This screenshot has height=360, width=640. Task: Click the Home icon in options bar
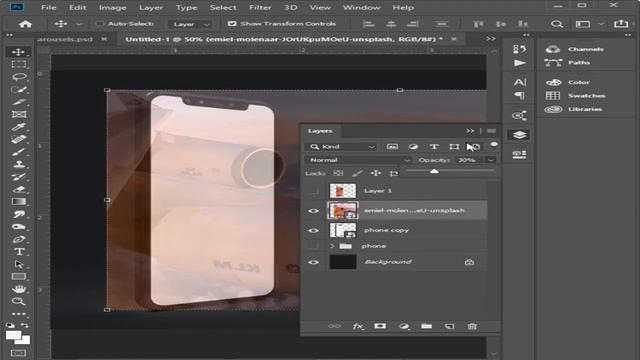pyautogui.click(x=25, y=24)
